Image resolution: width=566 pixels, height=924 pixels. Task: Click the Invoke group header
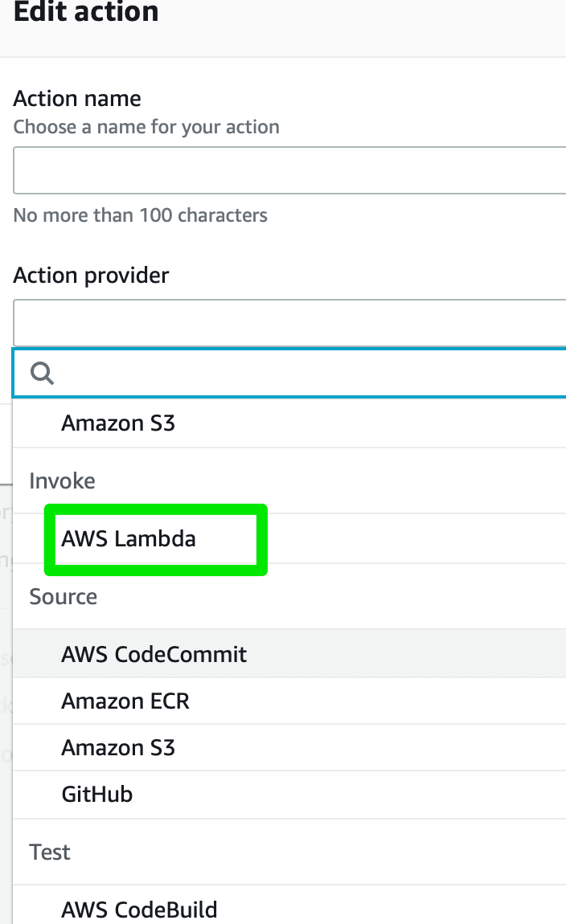click(x=62, y=480)
